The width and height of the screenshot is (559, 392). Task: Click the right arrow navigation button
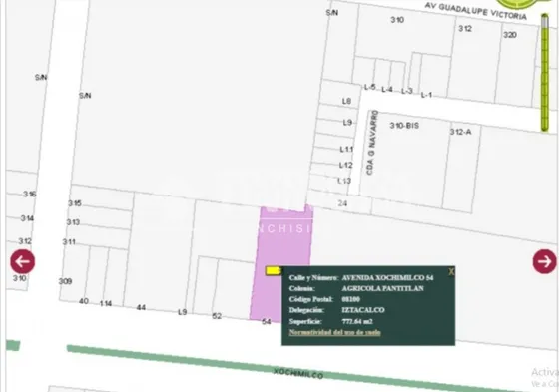coord(544,261)
